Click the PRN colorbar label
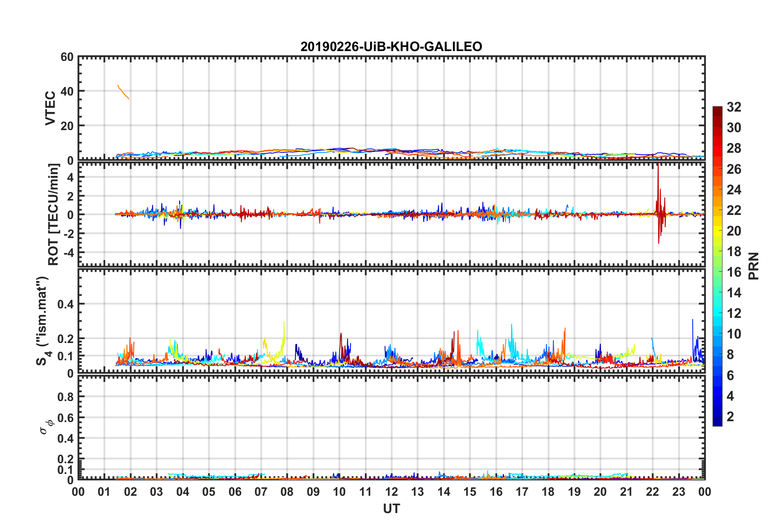 [x=753, y=266]
